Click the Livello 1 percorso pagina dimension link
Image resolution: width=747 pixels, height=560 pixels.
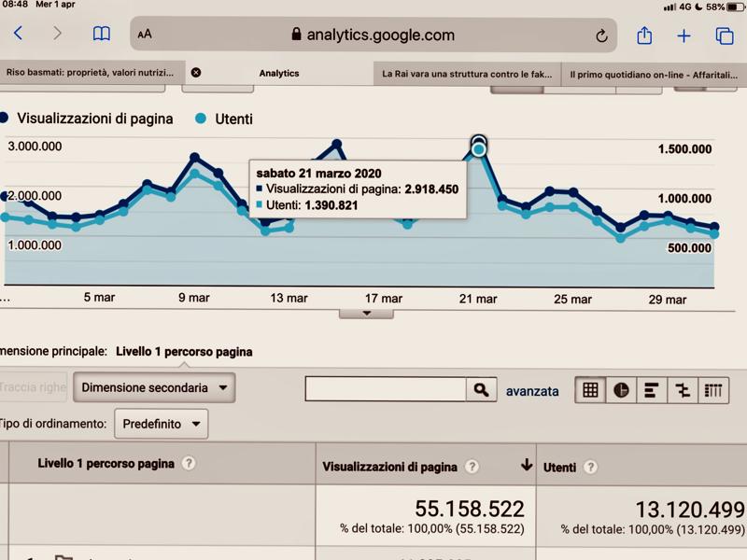(x=184, y=352)
